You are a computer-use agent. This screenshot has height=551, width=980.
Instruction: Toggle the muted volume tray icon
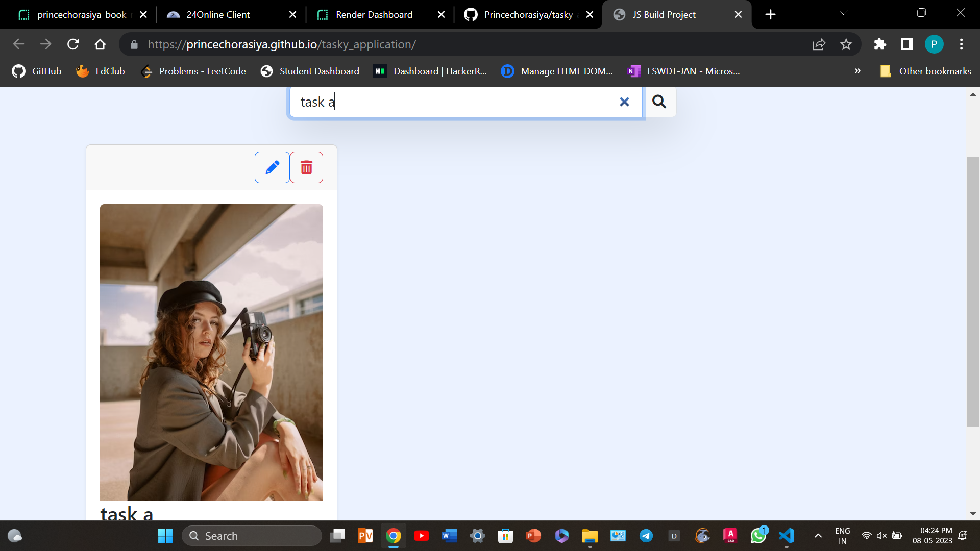(x=881, y=536)
